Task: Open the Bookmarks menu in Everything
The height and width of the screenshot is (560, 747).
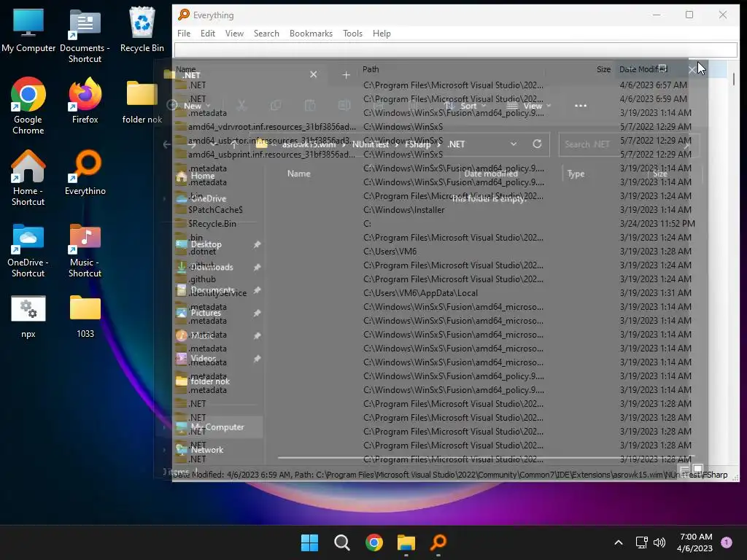Action: tap(311, 34)
